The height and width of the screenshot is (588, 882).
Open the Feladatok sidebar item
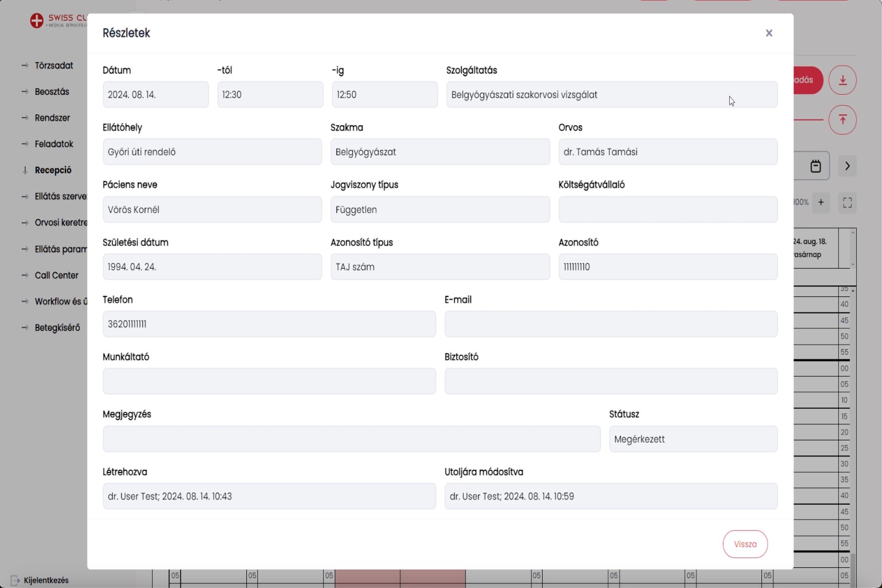point(53,144)
